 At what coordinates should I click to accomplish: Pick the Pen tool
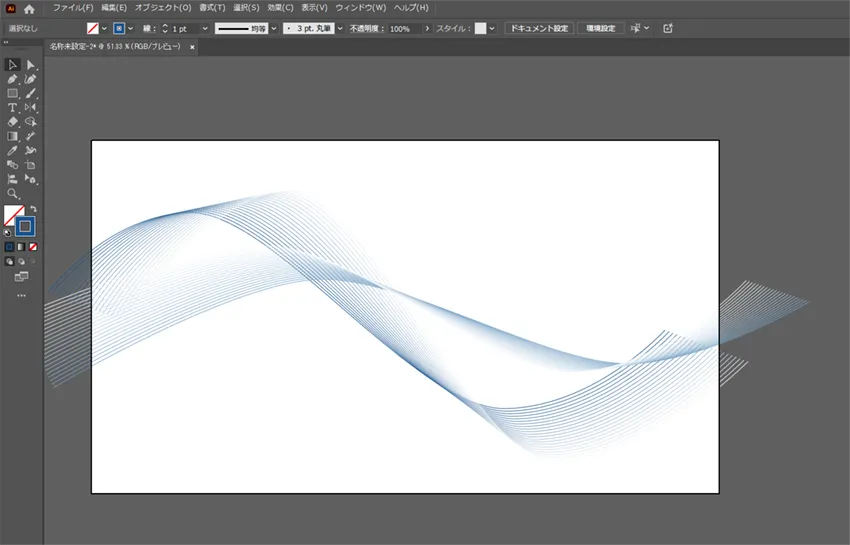click(12, 79)
